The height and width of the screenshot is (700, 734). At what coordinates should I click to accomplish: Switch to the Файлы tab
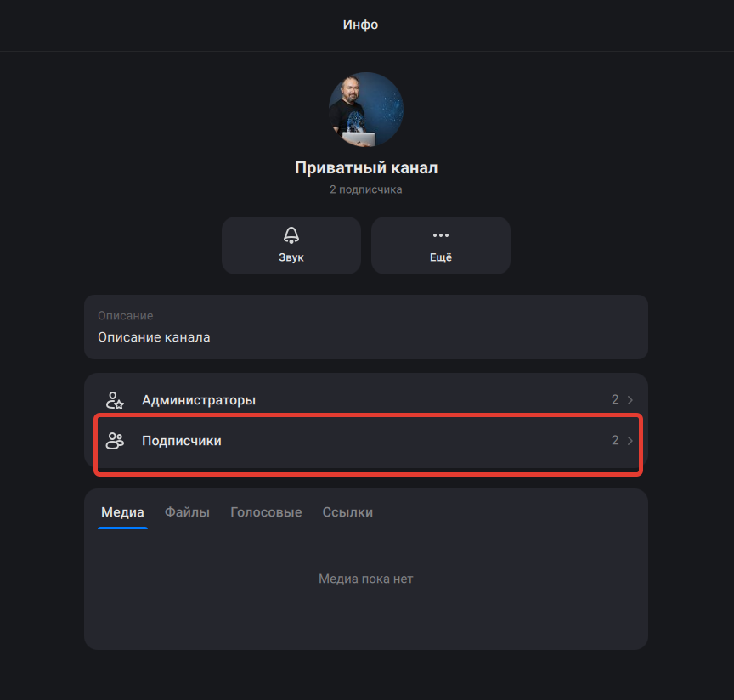coord(187,512)
